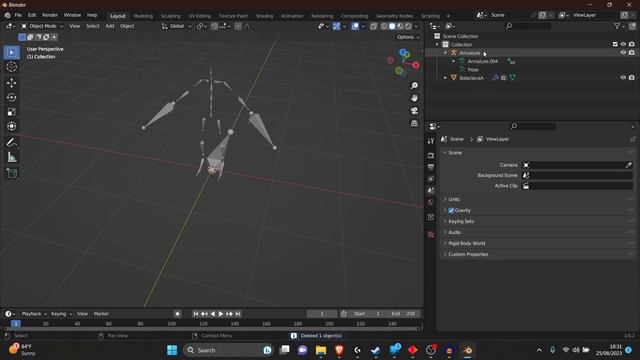Toggle auto keying record button
640x360 pixels.
pyautogui.click(x=177, y=314)
